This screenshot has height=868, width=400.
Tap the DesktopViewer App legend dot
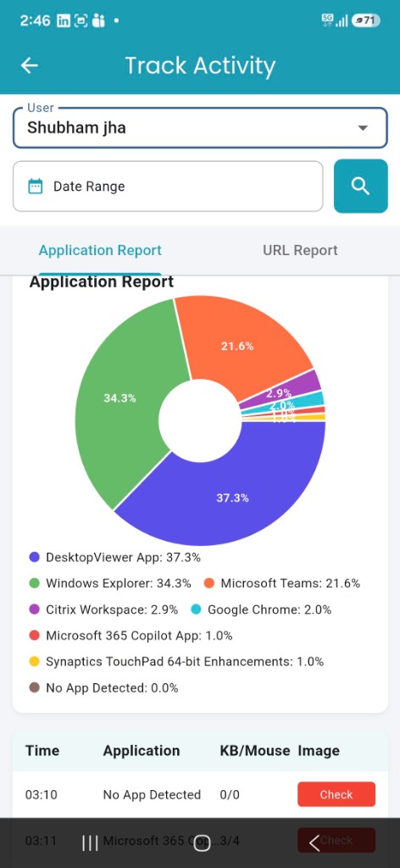coord(34,557)
